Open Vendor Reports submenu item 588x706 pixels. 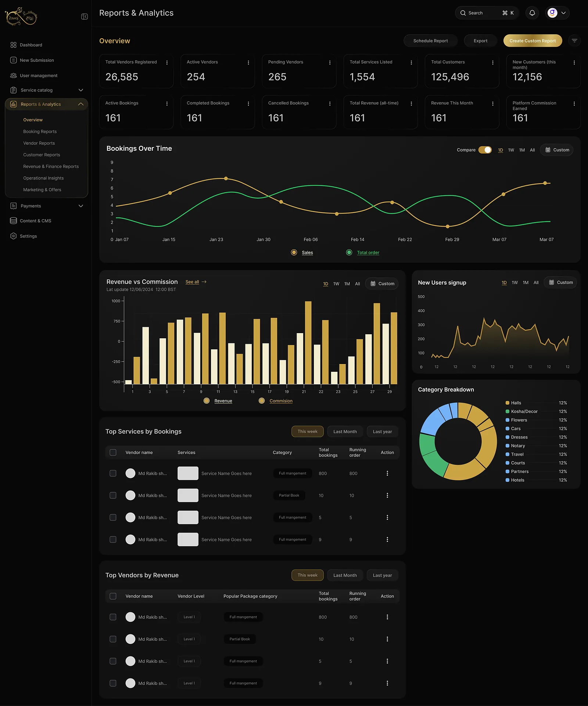39,143
